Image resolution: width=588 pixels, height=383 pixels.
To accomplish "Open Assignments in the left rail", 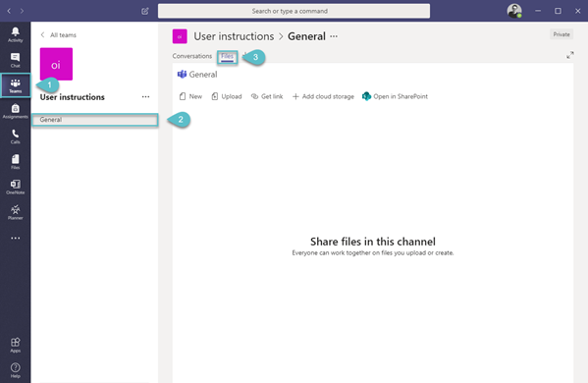I will click(x=15, y=111).
